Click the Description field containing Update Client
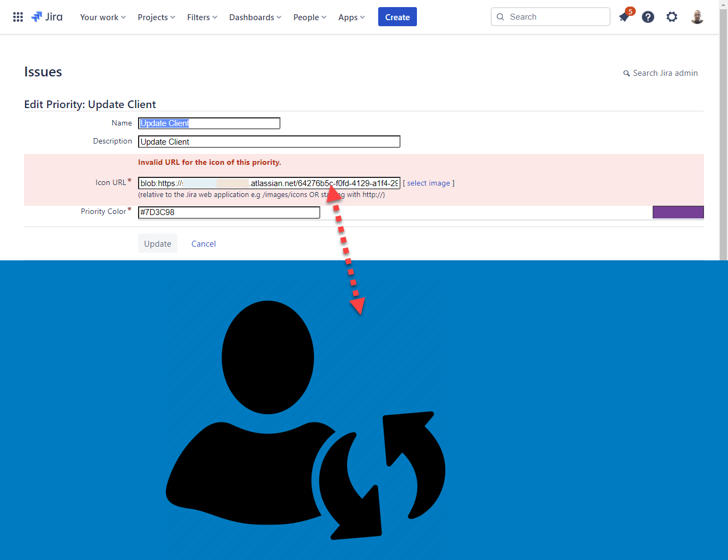728x560 pixels. 269,141
